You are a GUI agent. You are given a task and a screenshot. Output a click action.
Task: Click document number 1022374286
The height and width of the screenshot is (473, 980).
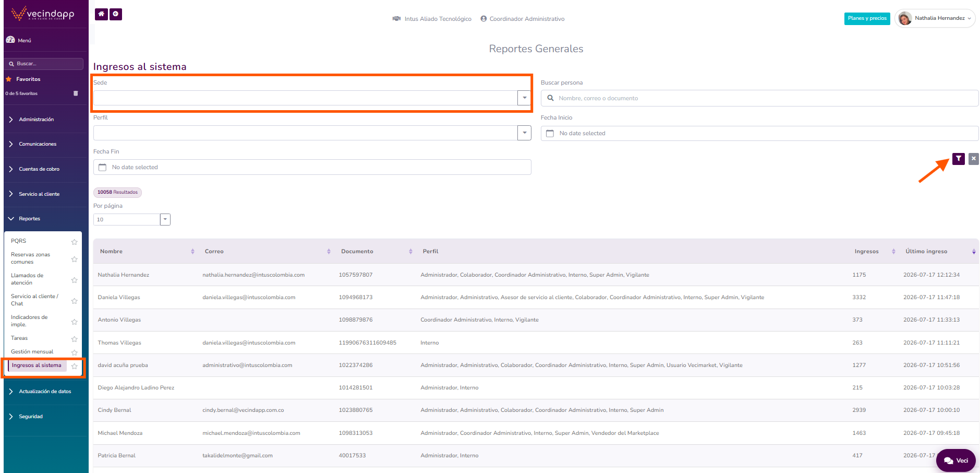356,365
